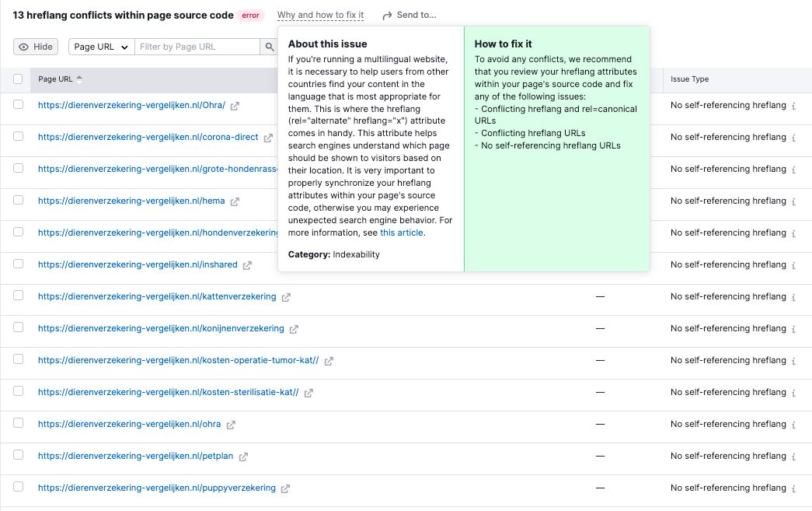Open external link icon for hema URL

point(235,201)
